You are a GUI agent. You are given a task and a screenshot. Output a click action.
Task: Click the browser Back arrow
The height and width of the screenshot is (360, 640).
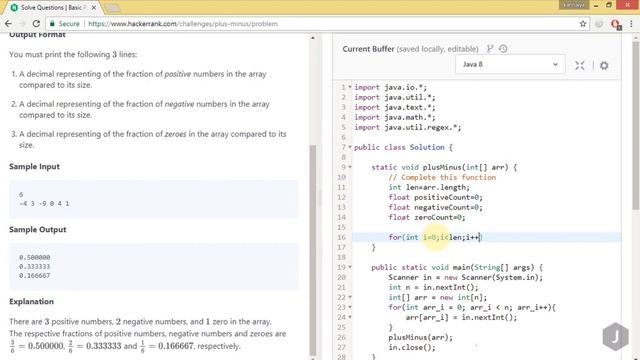coord(8,24)
